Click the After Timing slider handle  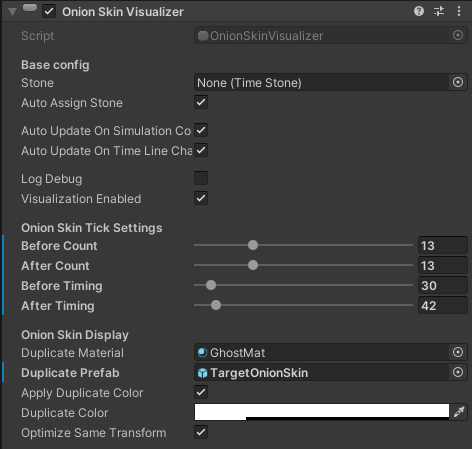coord(216,305)
